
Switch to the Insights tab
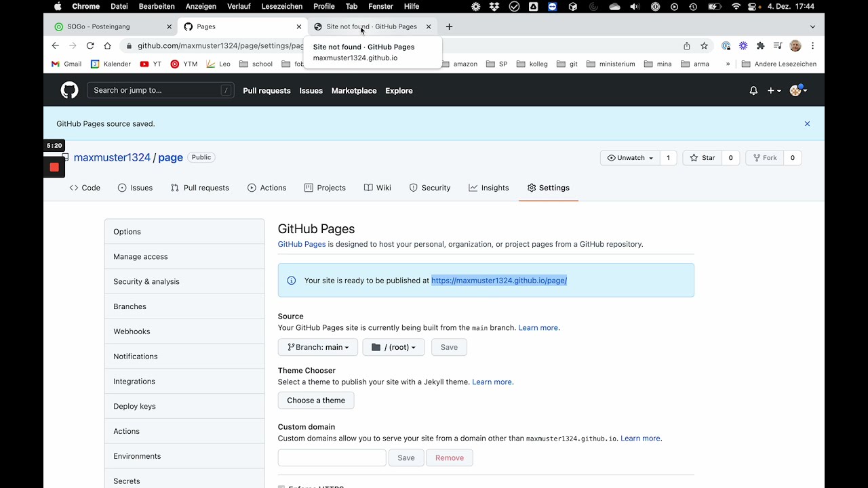click(x=488, y=188)
